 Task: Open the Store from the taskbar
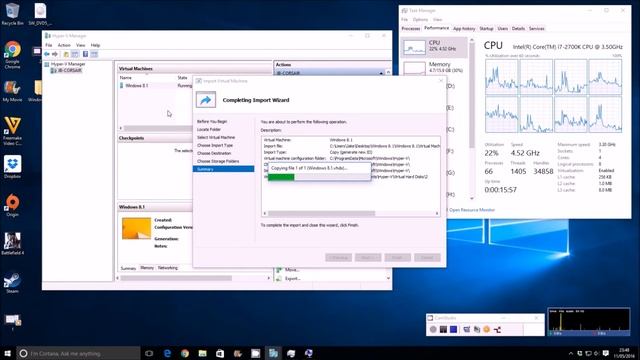pyautogui.click(x=220, y=353)
